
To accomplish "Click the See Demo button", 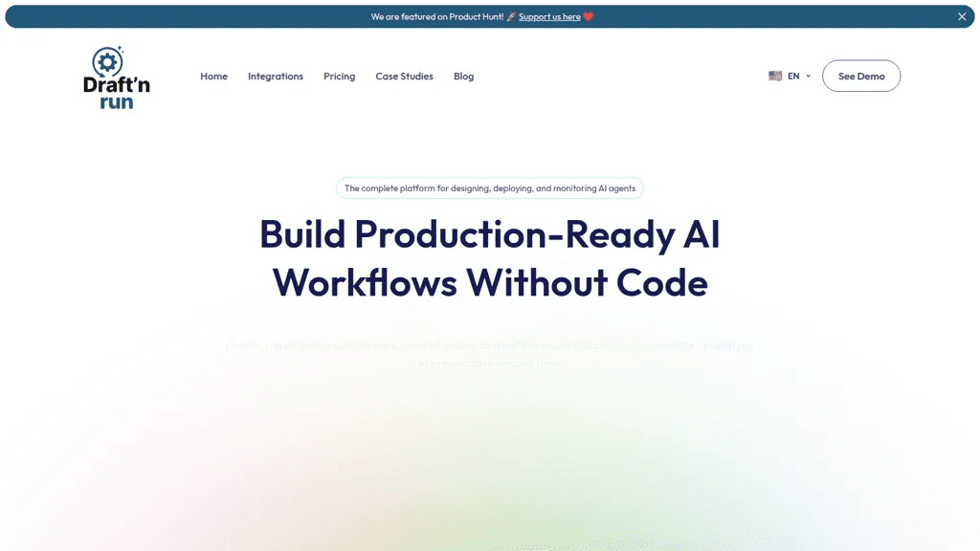I will click(861, 76).
